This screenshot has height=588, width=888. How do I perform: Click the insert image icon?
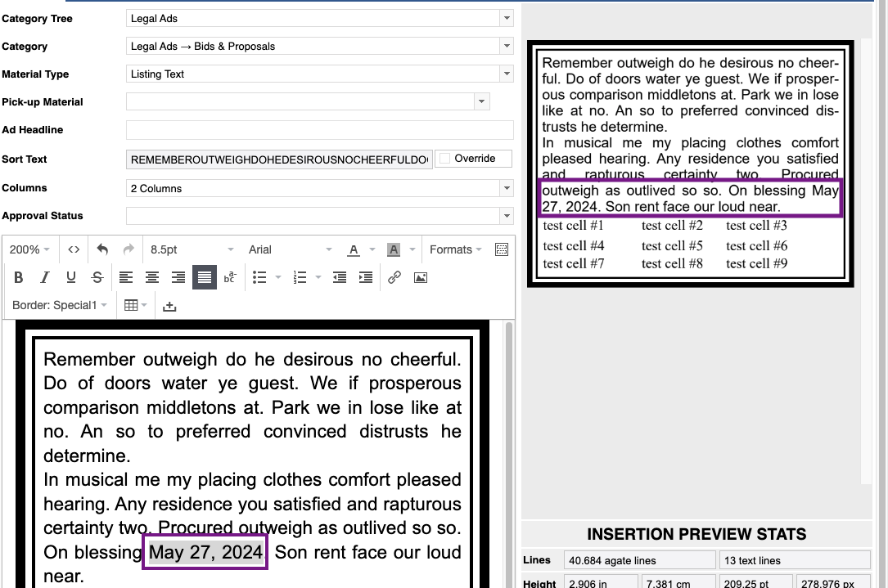421,278
